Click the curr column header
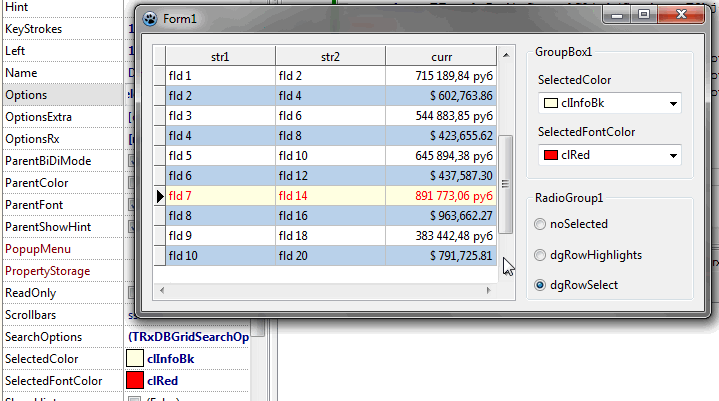Image resolution: width=719 pixels, height=401 pixels. [x=441, y=57]
